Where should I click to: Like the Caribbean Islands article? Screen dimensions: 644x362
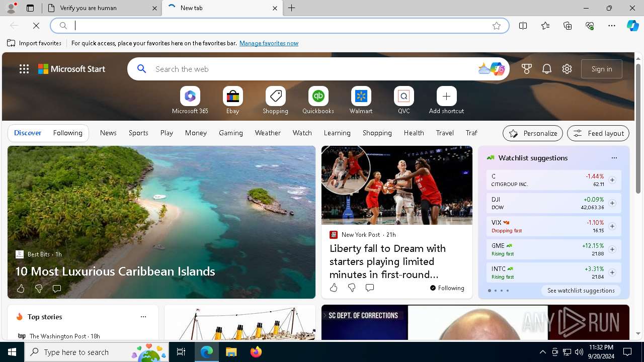click(21, 289)
